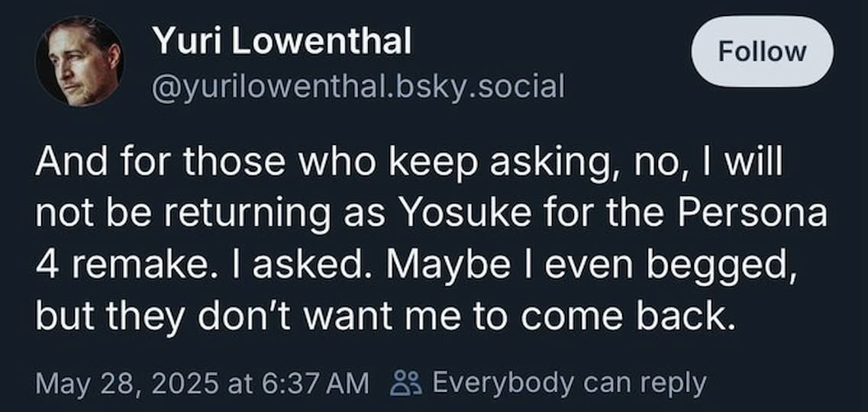The image size is (868, 412).
Task: Open the Yuri Lowenthal display name
Action: click(282, 41)
